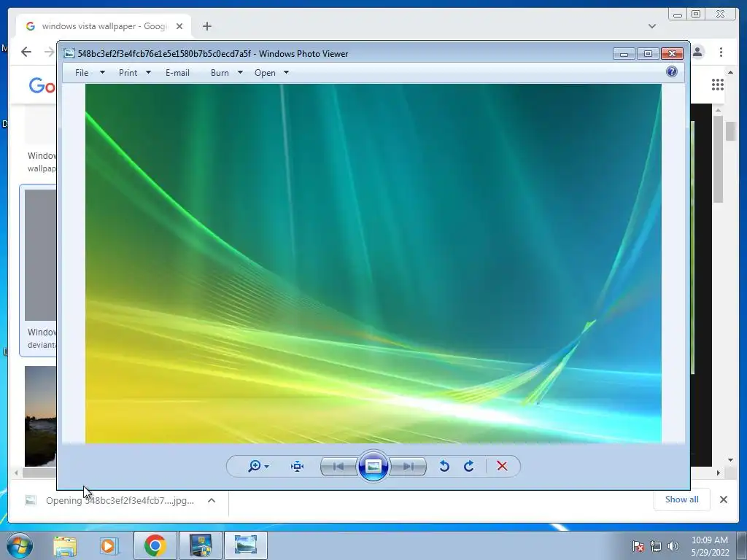747x560 pixels.
Task: Launch Windows Media Player from taskbar
Action: pyautogui.click(x=109, y=545)
